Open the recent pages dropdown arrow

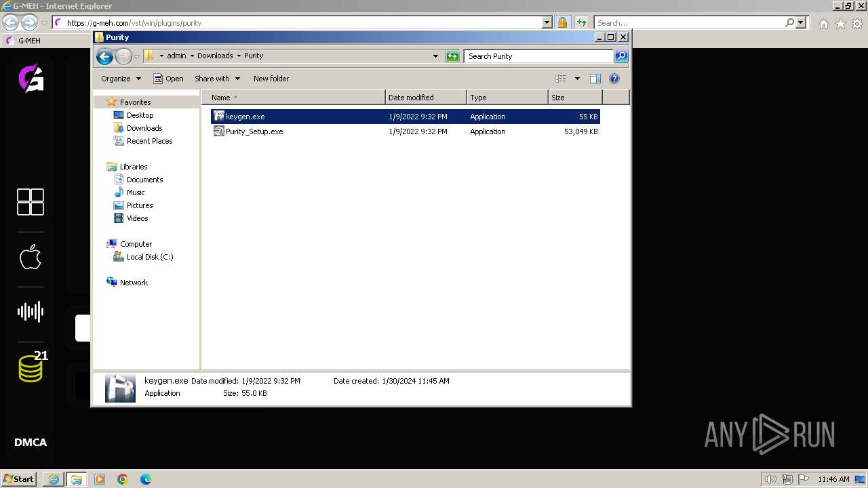pyautogui.click(x=136, y=56)
